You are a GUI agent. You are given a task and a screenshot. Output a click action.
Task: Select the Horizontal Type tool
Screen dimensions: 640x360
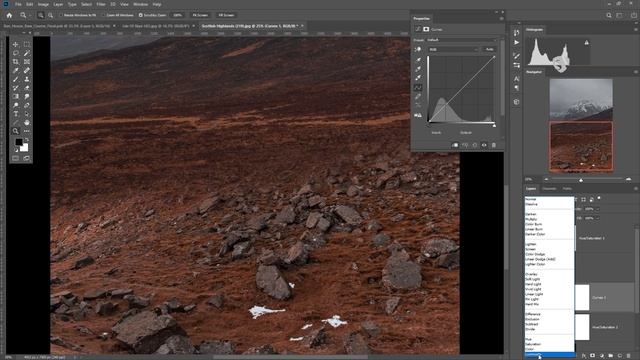[x=16, y=114]
